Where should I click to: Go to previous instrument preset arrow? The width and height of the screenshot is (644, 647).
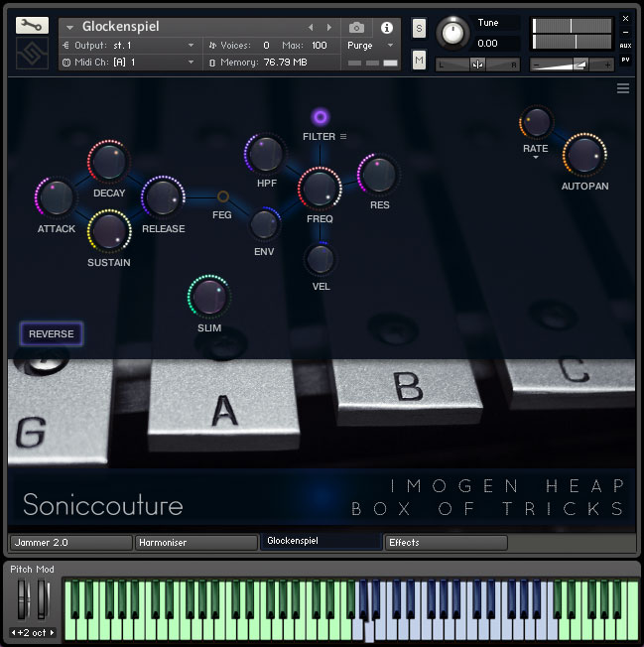coord(311,27)
